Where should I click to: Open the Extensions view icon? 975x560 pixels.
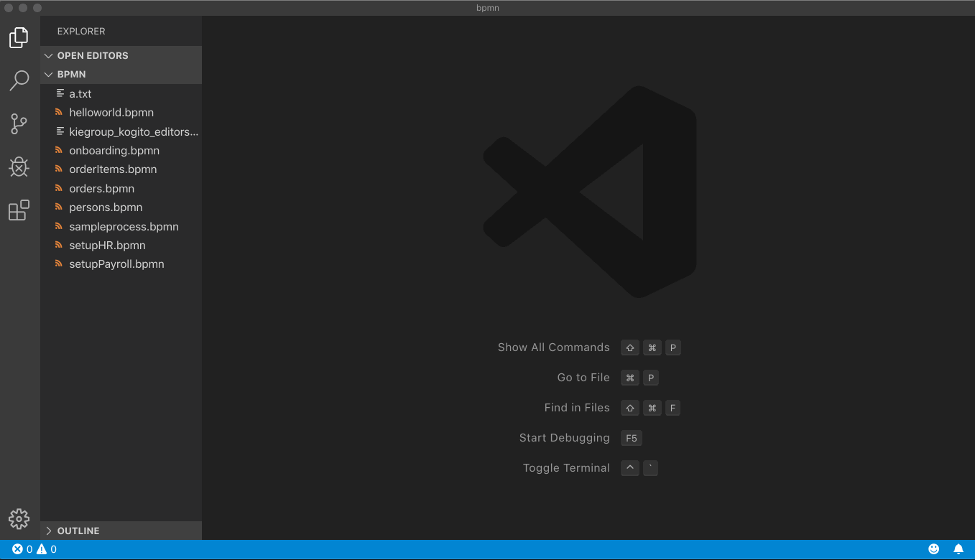[x=19, y=210]
